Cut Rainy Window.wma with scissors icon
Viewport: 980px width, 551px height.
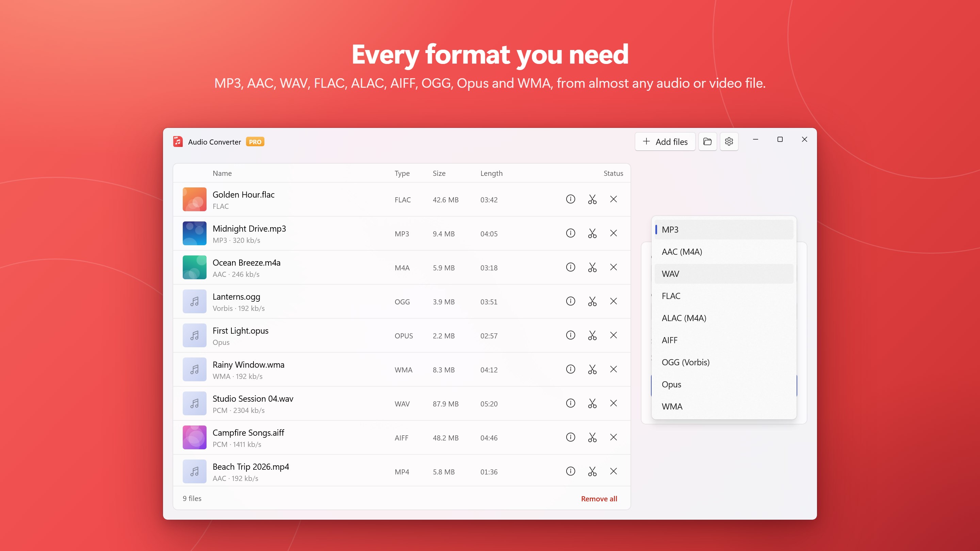592,369
